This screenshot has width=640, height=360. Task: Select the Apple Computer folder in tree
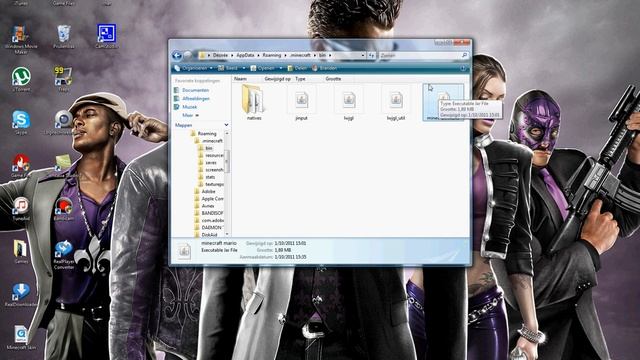212,199
